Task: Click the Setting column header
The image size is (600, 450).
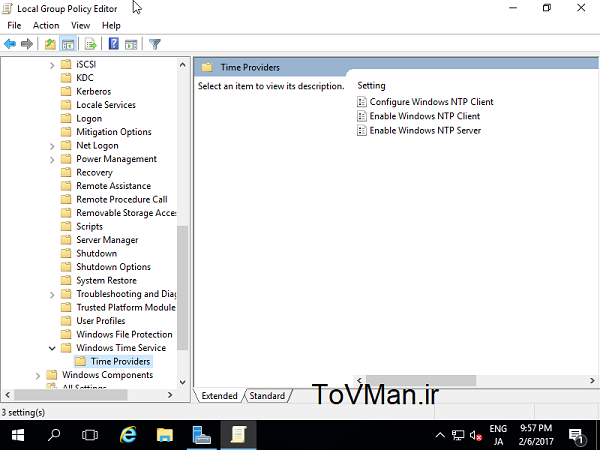Action: 371,85
